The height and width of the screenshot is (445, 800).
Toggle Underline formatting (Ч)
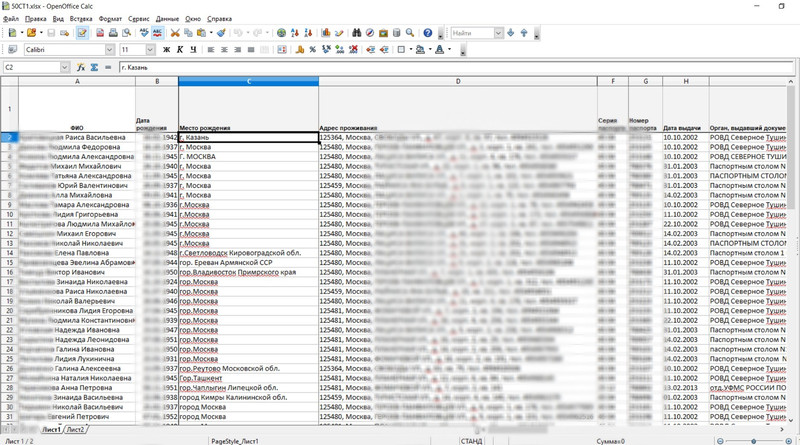click(192, 49)
